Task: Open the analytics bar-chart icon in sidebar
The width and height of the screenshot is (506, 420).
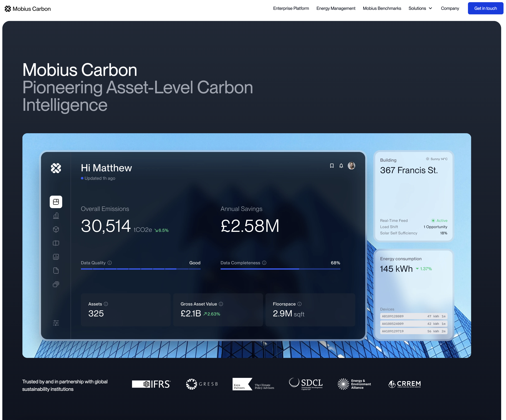Action: tap(56, 216)
